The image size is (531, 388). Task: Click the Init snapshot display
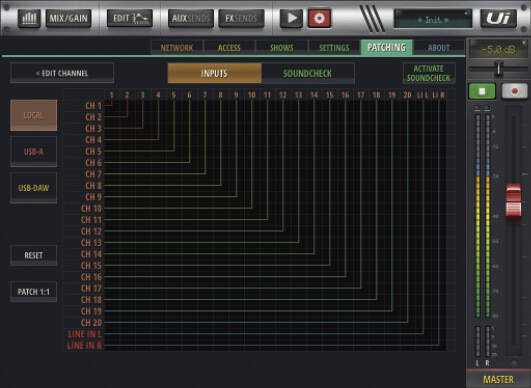click(433, 19)
